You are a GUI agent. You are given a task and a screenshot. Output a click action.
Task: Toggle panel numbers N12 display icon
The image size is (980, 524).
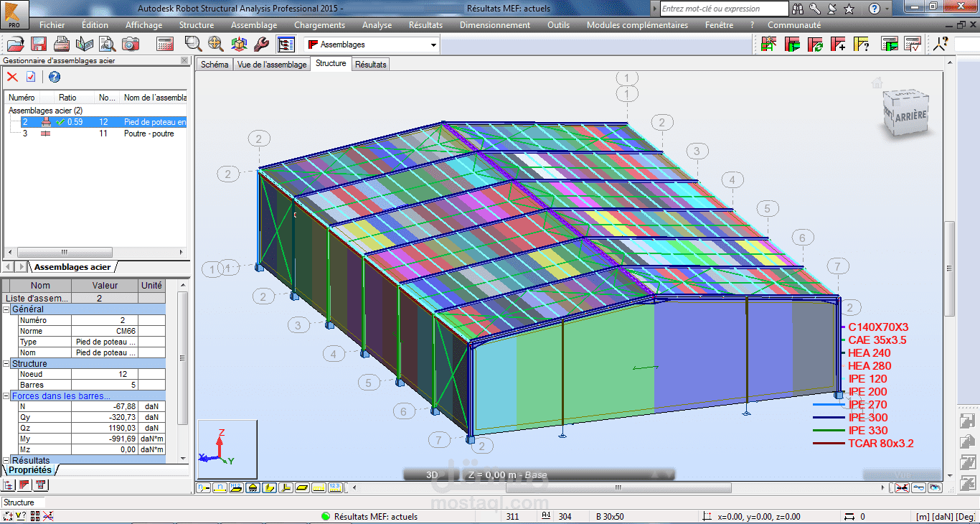point(236,488)
